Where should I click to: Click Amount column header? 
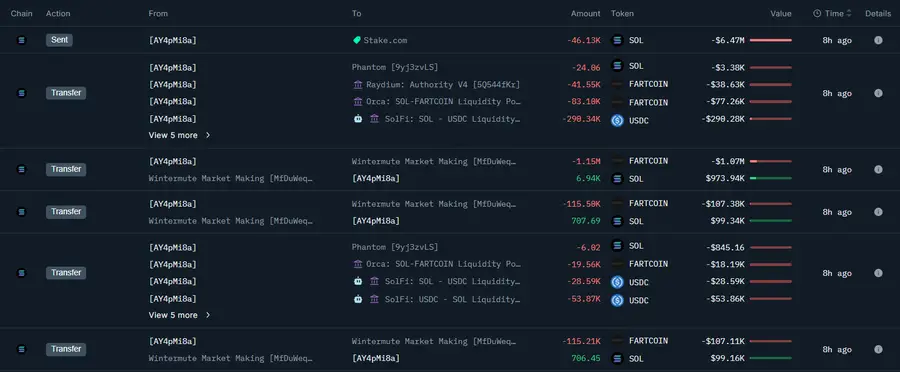click(585, 13)
